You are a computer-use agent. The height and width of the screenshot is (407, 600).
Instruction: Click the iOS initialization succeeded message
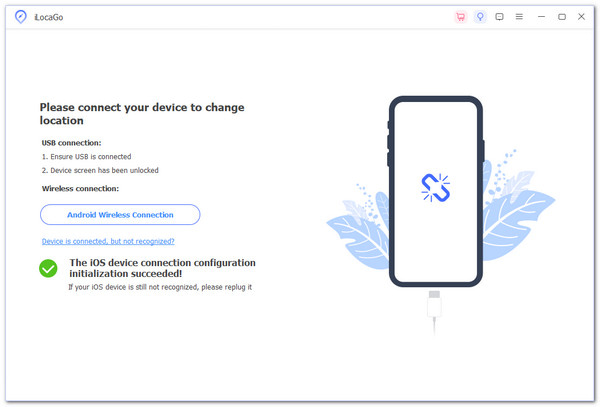click(161, 267)
